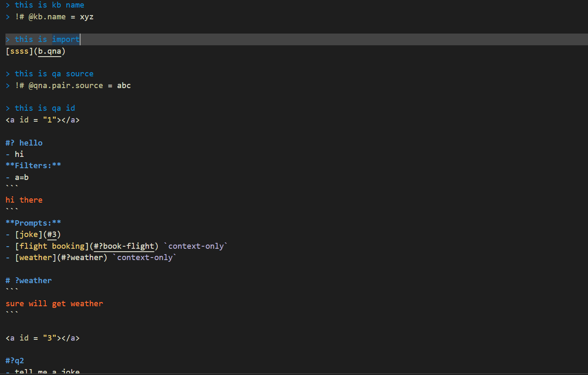Click 'context-only' after flight booking

click(196, 246)
